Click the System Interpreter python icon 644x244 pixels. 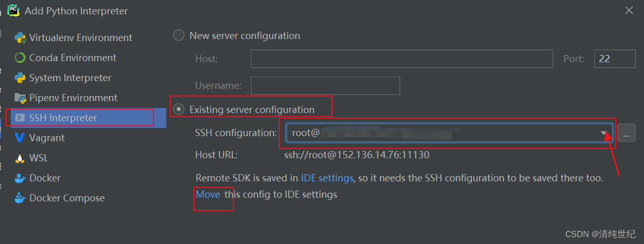pyautogui.click(x=20, y=78)
